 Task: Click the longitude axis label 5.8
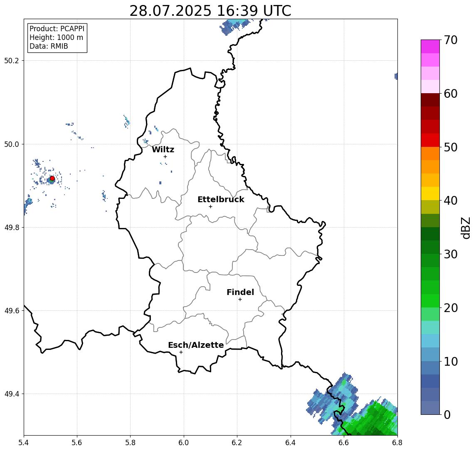(131, 443)
